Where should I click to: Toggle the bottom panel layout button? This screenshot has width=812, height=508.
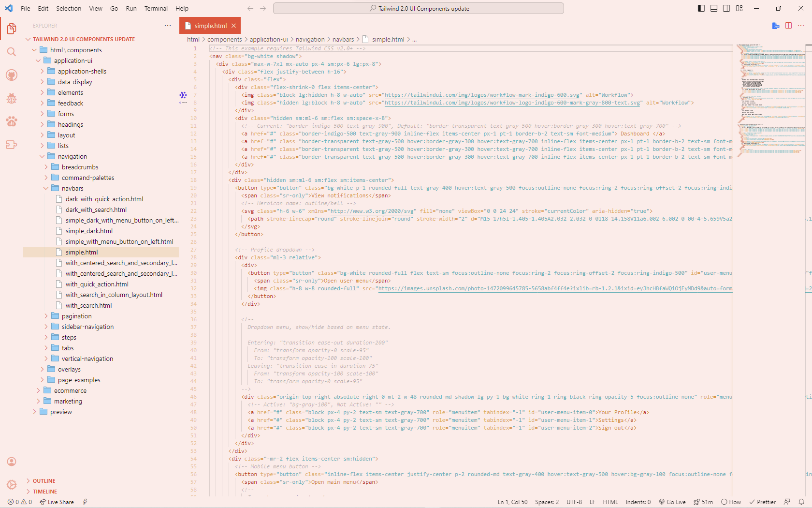pyautogui.click(x=714, y=8)
